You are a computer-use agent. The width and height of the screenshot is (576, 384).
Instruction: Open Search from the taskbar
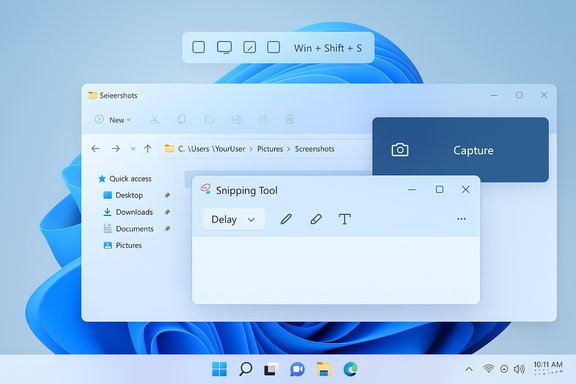click(x=245, y=369)
